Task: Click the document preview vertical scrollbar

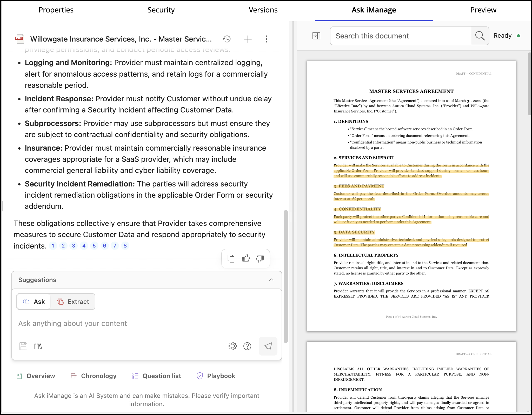Action: pyautogui.click(x=530, y=84)
